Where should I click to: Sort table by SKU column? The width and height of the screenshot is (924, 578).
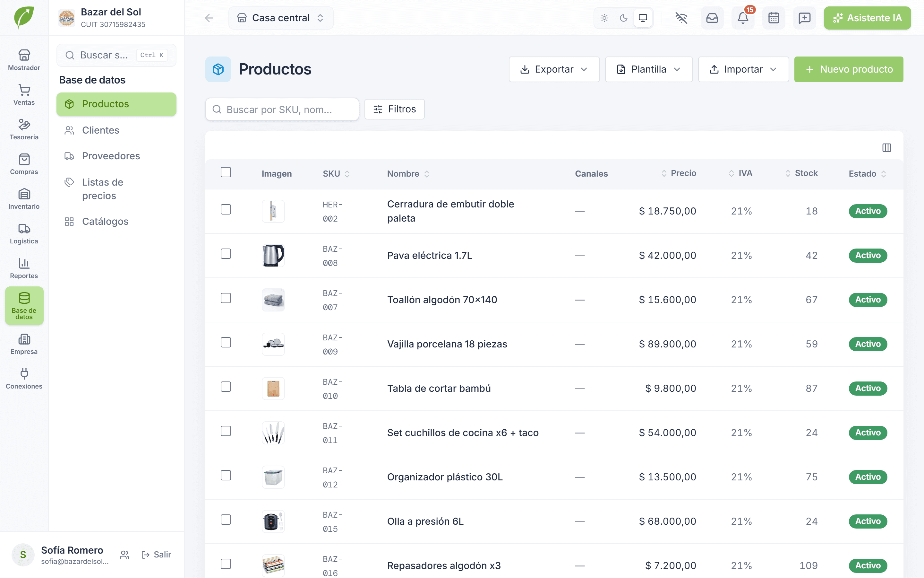336,173
